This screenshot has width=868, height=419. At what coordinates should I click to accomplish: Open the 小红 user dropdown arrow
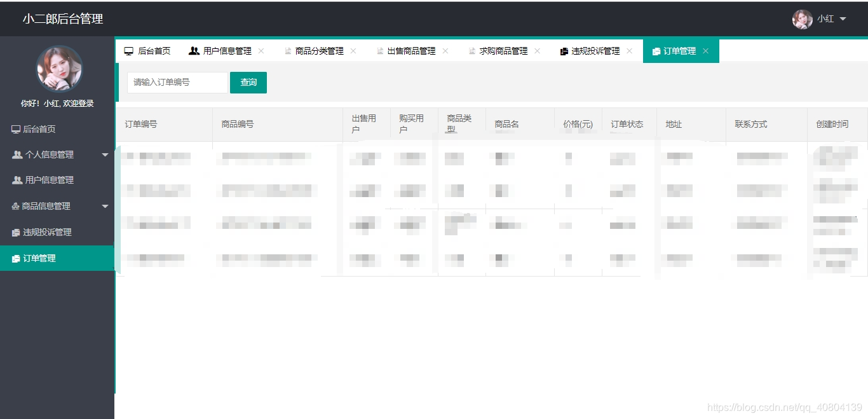[x=843, y=19]
